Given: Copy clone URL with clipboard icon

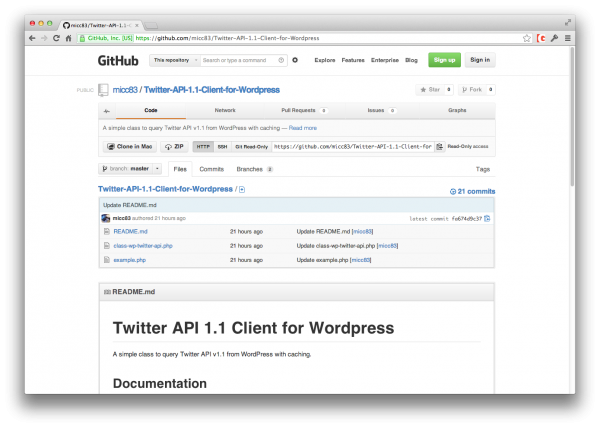Looking at the screenshot, I should pyautogui.click(x=440, y=146).
